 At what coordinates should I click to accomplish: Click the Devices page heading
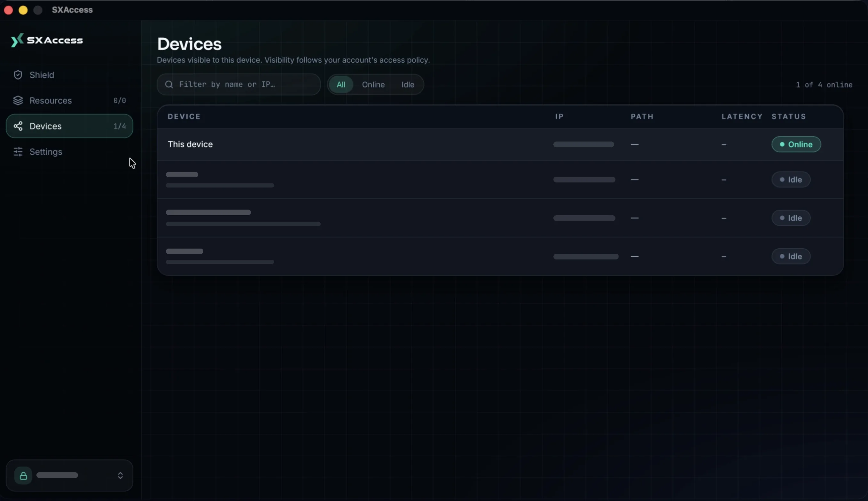pos(189,44)
